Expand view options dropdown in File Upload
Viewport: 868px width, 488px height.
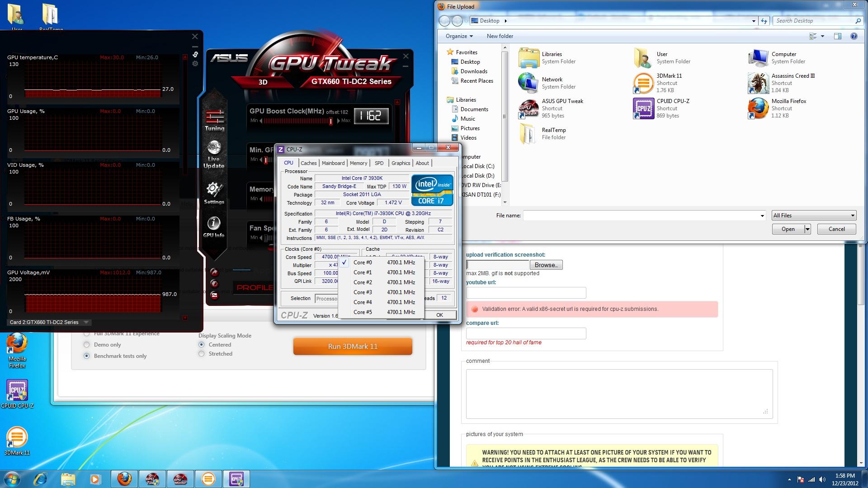point(822,36)
